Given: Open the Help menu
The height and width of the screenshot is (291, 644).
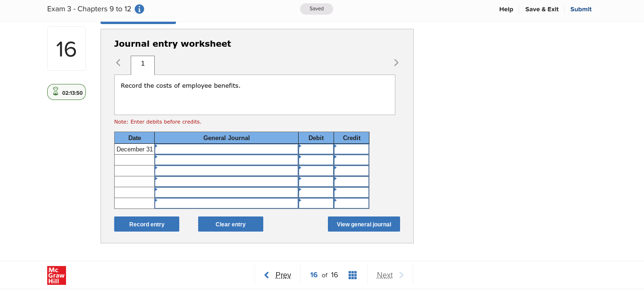Looking at the screenshot, I should [506, 9].
